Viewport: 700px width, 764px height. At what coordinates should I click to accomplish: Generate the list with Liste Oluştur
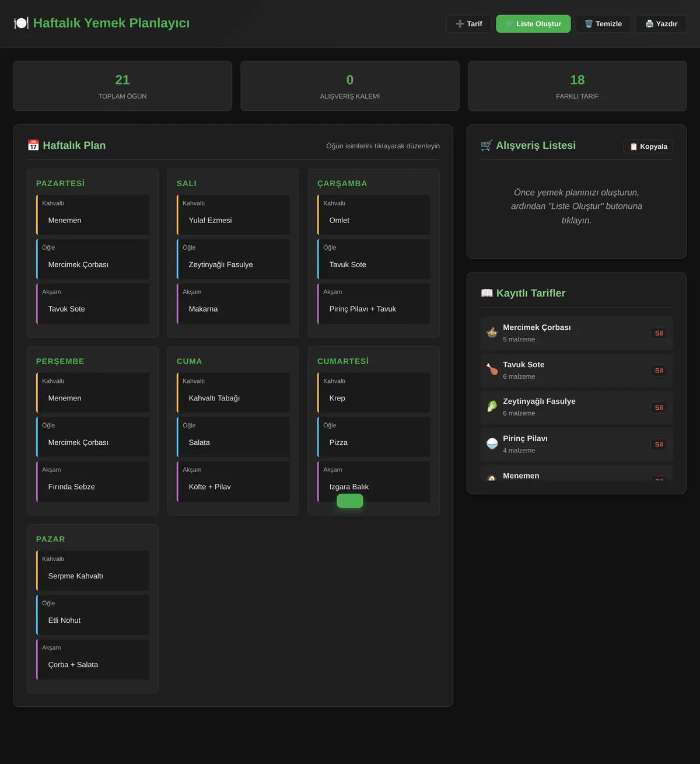(533, 24)
